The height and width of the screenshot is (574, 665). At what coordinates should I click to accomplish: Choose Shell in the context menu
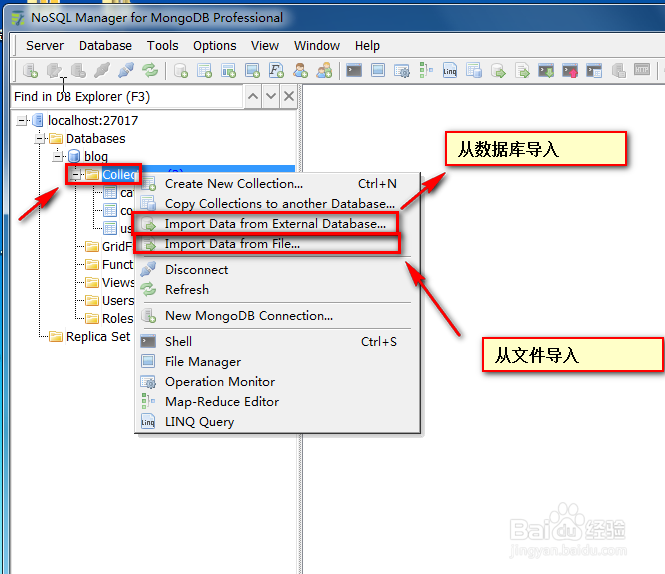coord(278,342)
